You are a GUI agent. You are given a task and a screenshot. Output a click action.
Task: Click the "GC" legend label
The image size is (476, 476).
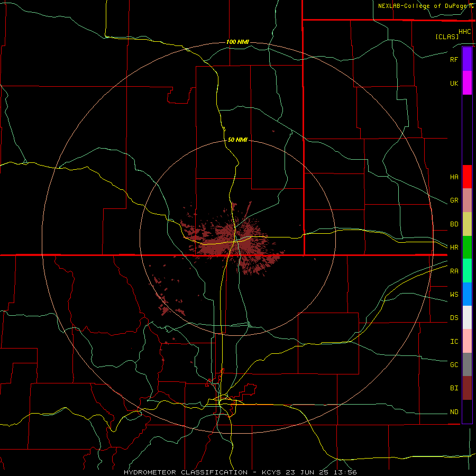pyautogui.click(x=454, y=365)
